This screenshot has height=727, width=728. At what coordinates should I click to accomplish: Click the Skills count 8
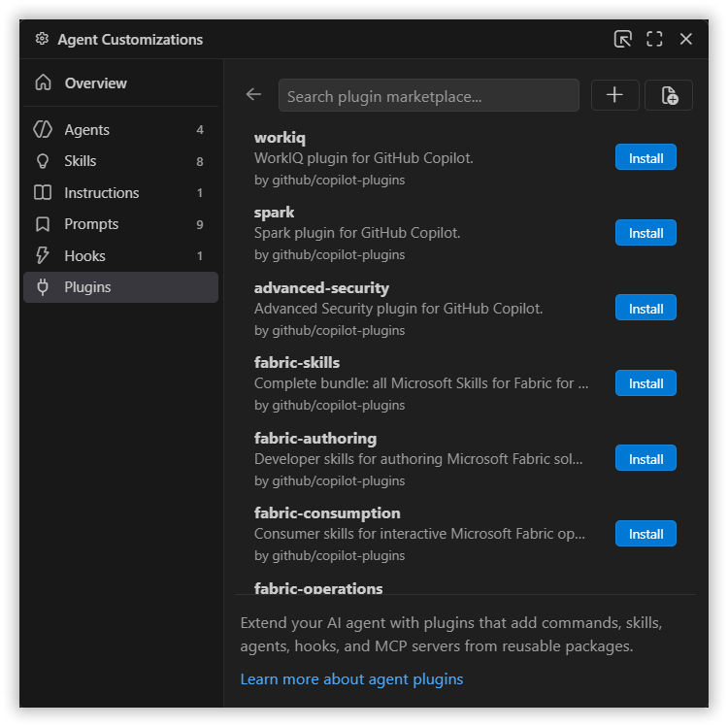[x=200, y=161]
